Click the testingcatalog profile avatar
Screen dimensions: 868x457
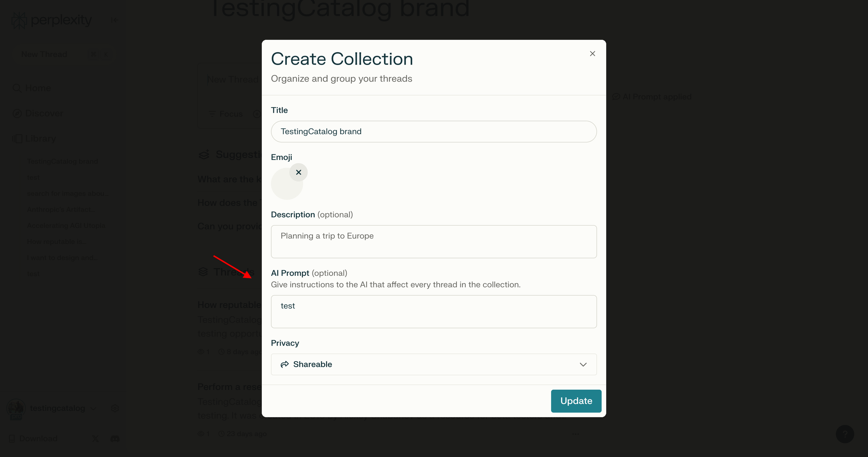pyautogui.click(x=16, y=408)
